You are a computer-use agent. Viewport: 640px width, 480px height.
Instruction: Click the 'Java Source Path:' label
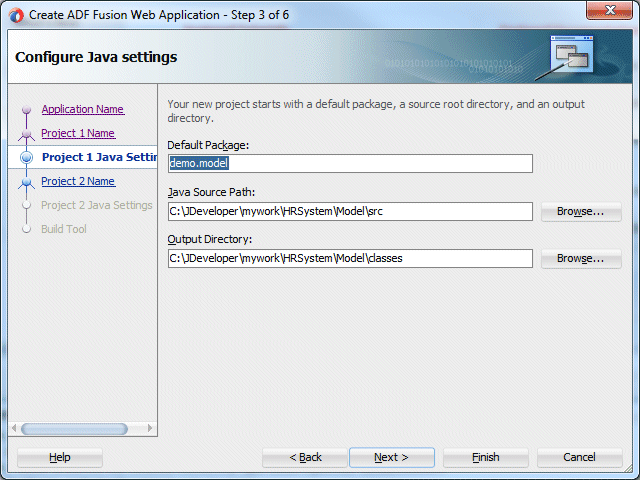pos(211,192)
